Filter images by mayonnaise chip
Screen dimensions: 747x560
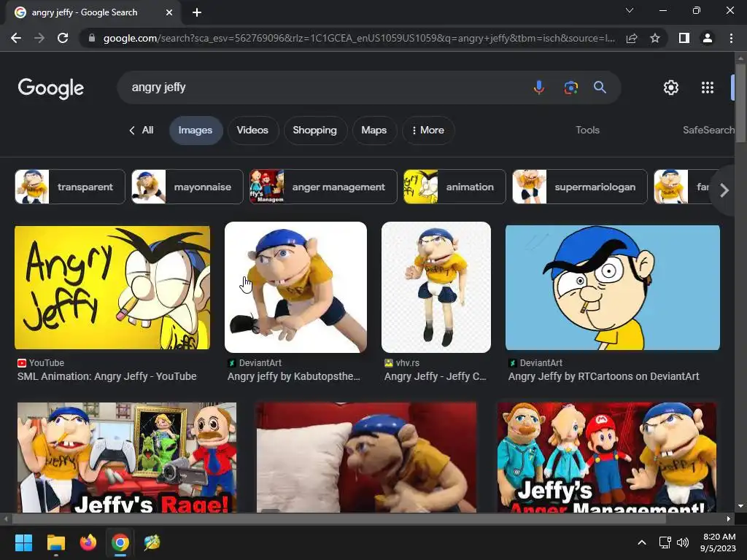pyautogui.click(x=187, y=187)
